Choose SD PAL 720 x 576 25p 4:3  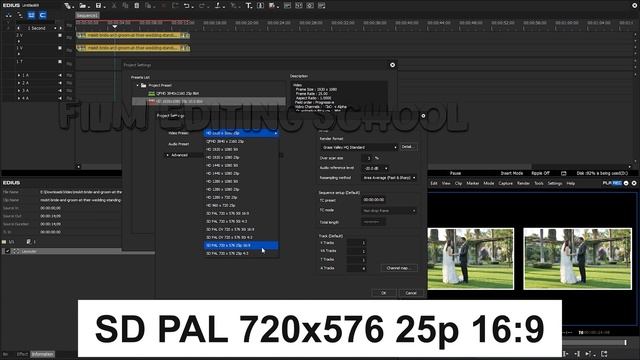[241, 253]
